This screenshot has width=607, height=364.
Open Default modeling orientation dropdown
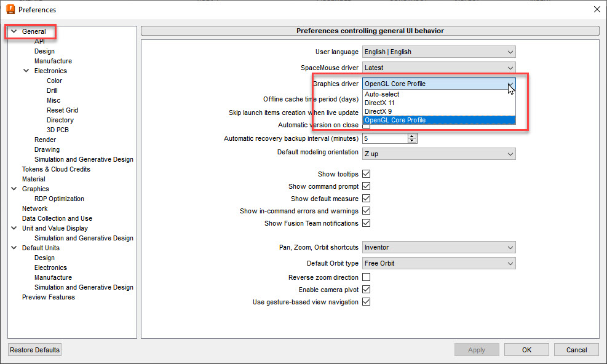[x=438, y=154]
